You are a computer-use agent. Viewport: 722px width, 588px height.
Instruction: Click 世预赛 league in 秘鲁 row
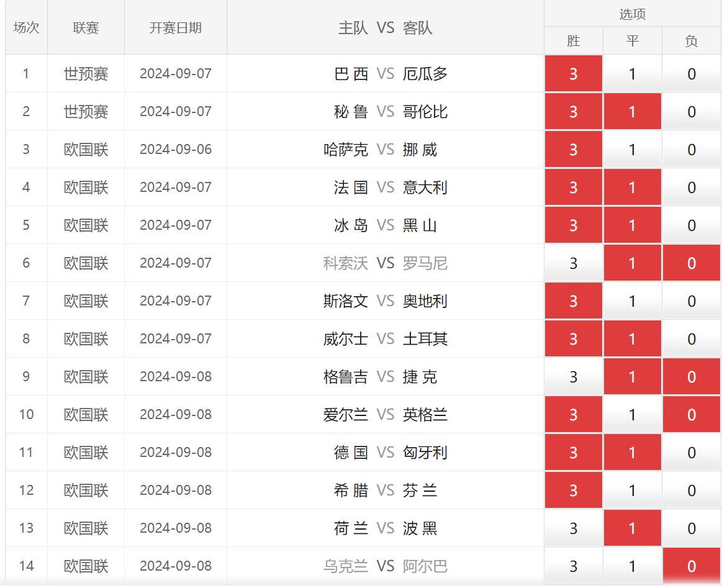coord(86,111)
